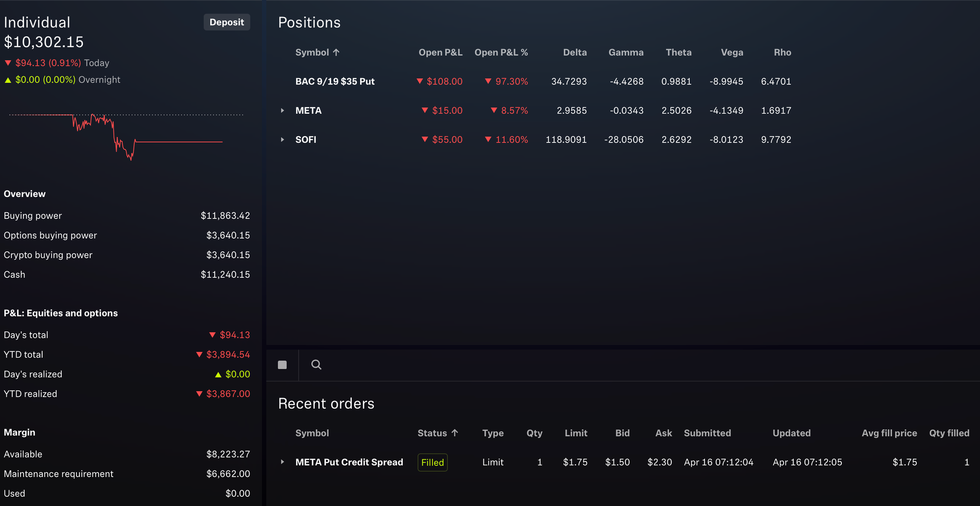Click BAC open P&L $108.00
Image resolution: width=980 pixels, height=506 pixels.
tap(439, 81)
